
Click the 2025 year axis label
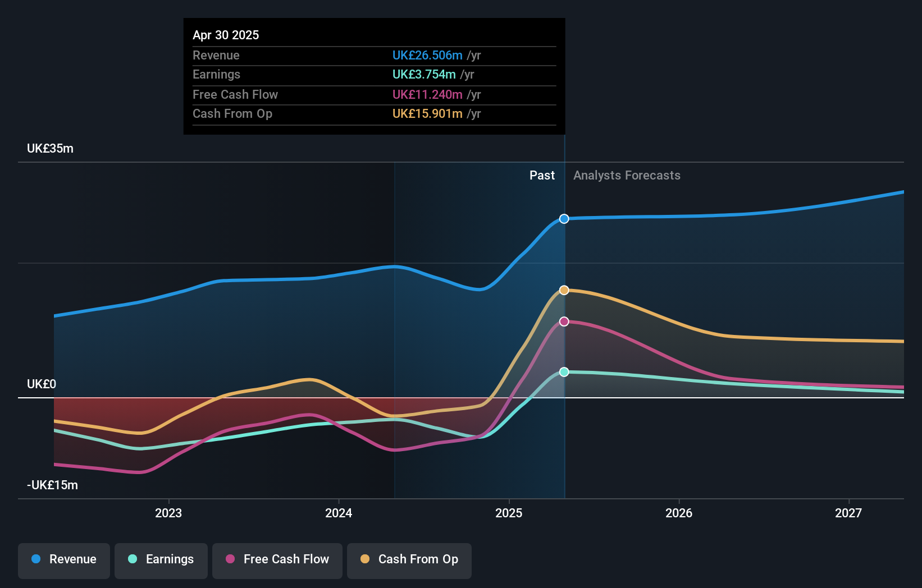pos(509,513)
